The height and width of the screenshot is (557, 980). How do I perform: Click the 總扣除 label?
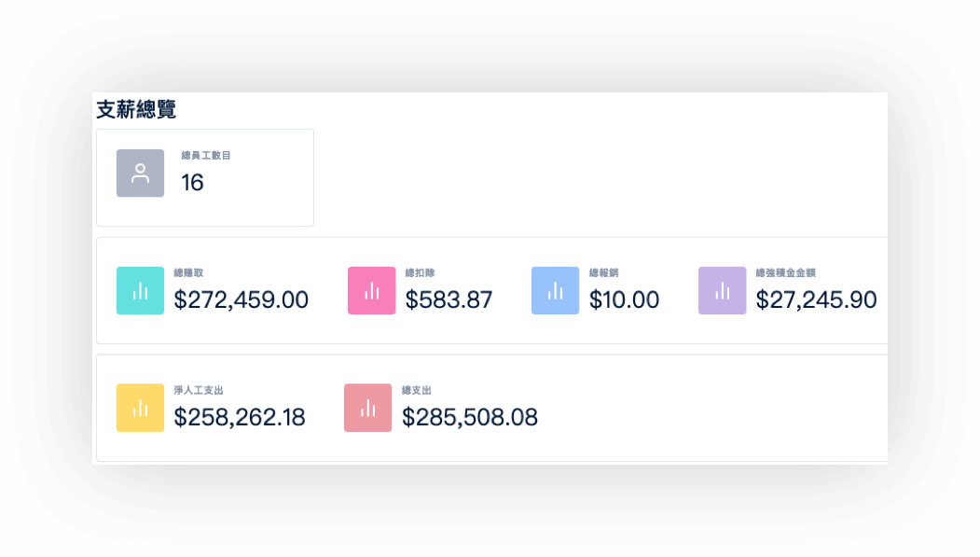[420, 273]
